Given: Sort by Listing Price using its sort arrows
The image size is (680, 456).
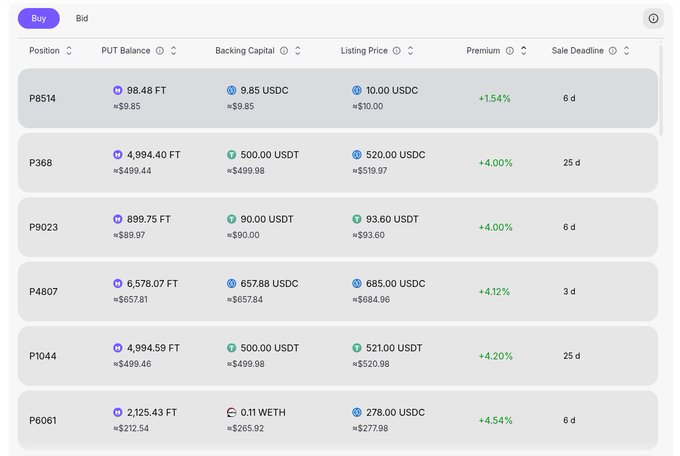Looking at the screenshot, I should 410,51.
